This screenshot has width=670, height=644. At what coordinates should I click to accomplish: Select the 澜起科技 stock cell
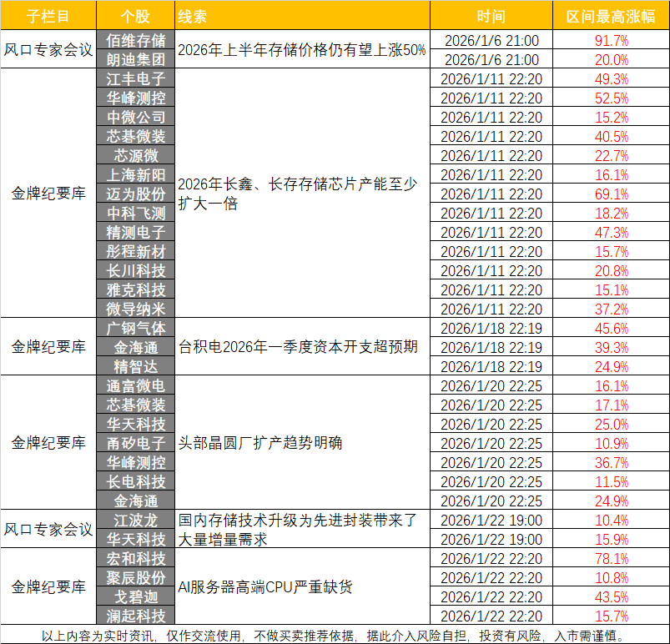pos(136,616)
